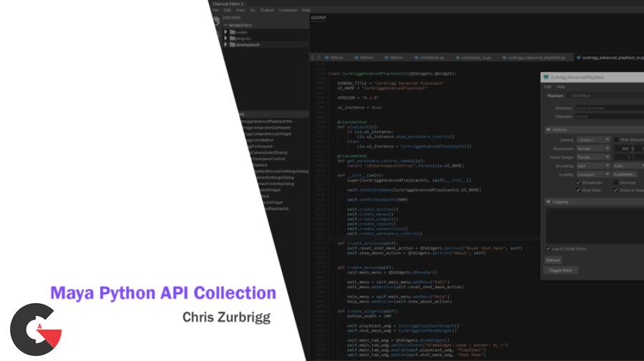Viewport: 644px width, 361px height.
Task: Open the Camera dropdown
Action: 593,140
